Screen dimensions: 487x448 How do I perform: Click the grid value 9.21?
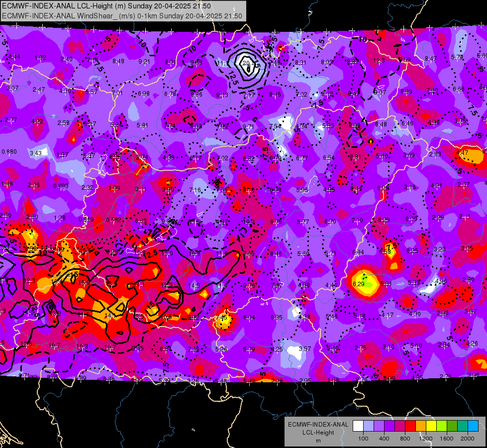144,62
